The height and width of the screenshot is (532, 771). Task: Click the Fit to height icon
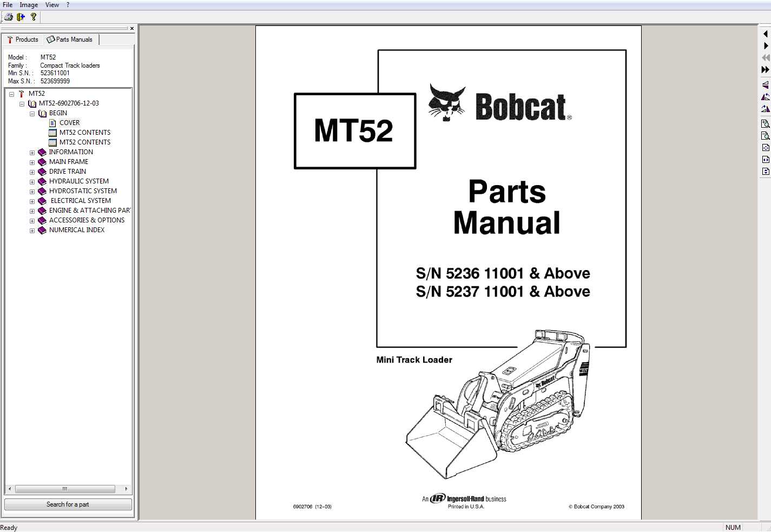(765, 172)
